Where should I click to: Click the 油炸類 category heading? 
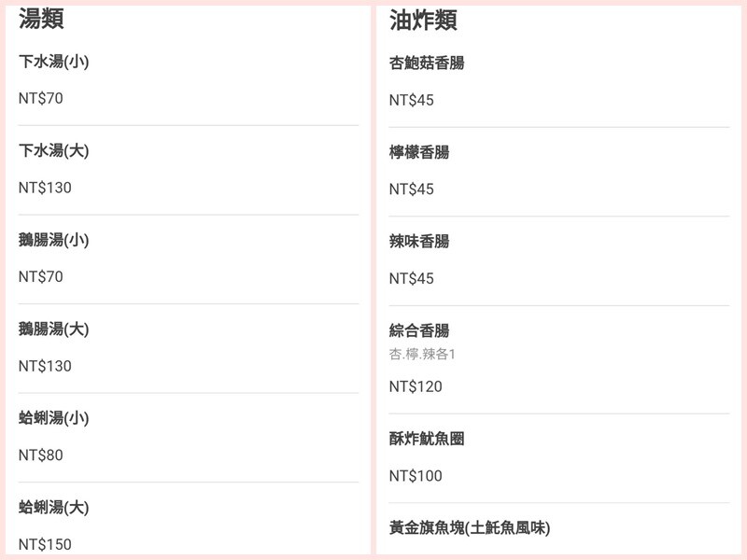coord(423,20)
